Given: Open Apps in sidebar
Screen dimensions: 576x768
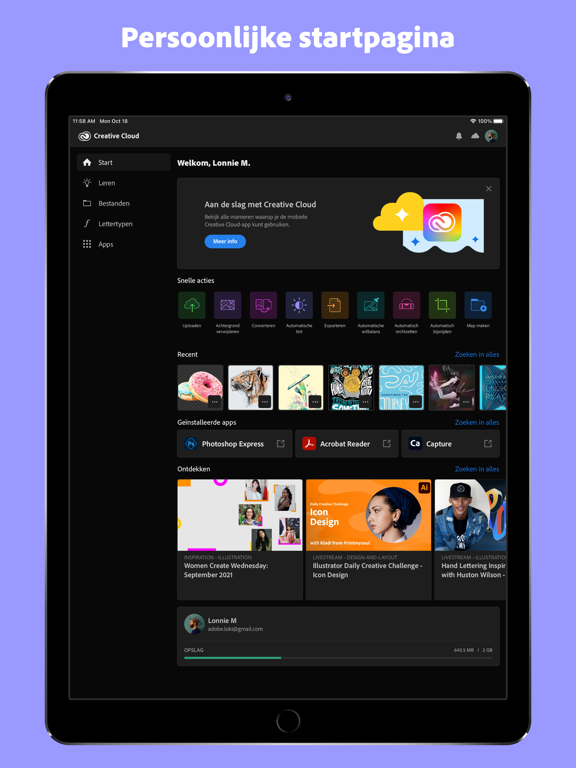Looking at the screenshot, I should (x=123, y=244).
